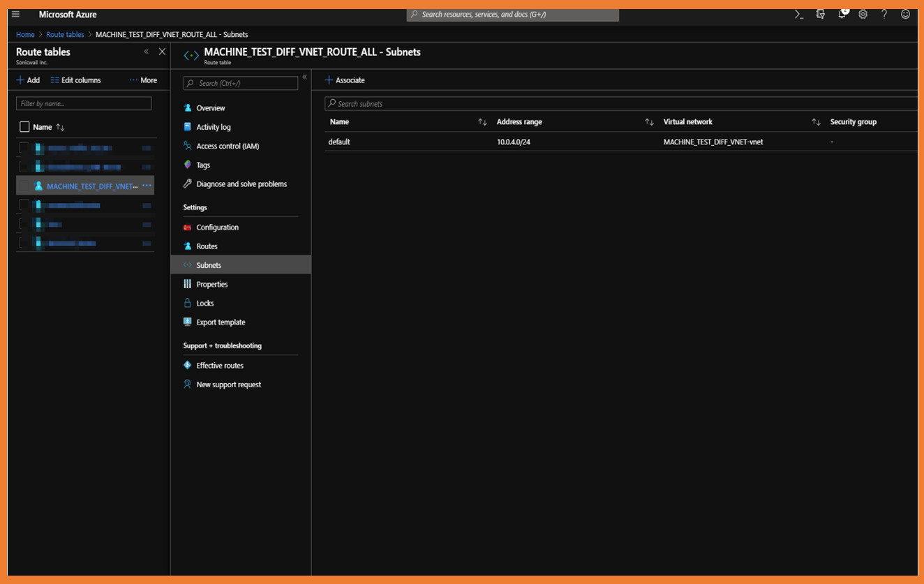Click the route table icon beside blade title
924x584 pixels.
coord(191,55)
